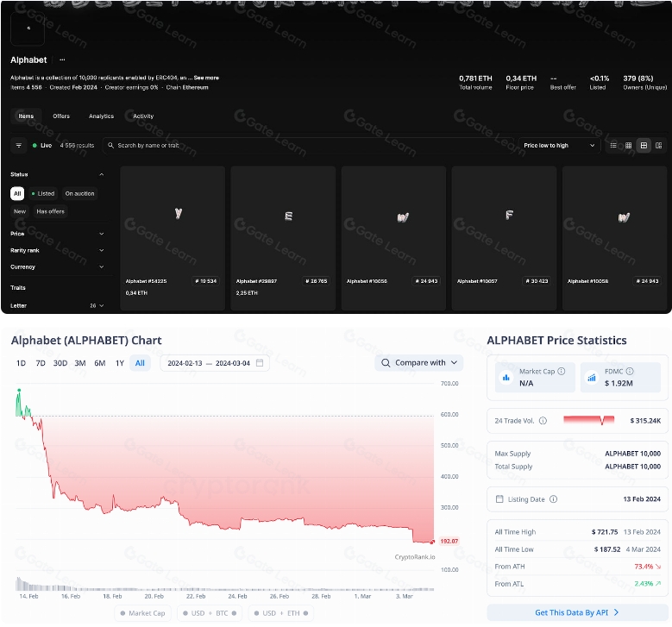This screenshot has height=627, width=672.
Task: Click the Listing Date info icon
Action: [553, 499]
